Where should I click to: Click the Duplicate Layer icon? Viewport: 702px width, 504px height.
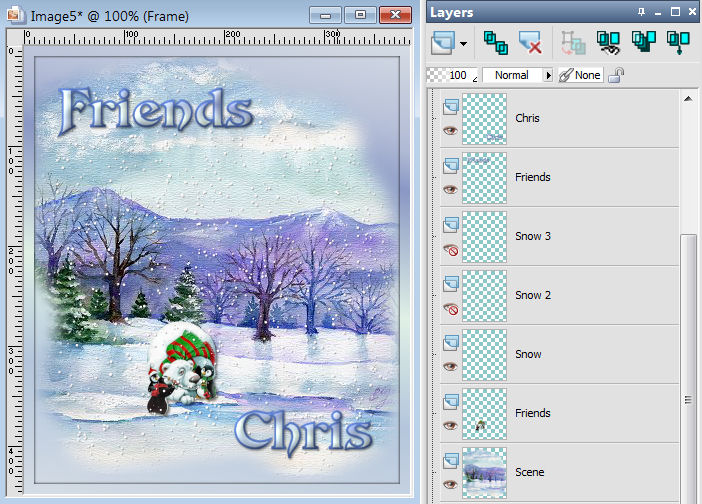click(x=495, y=42)
